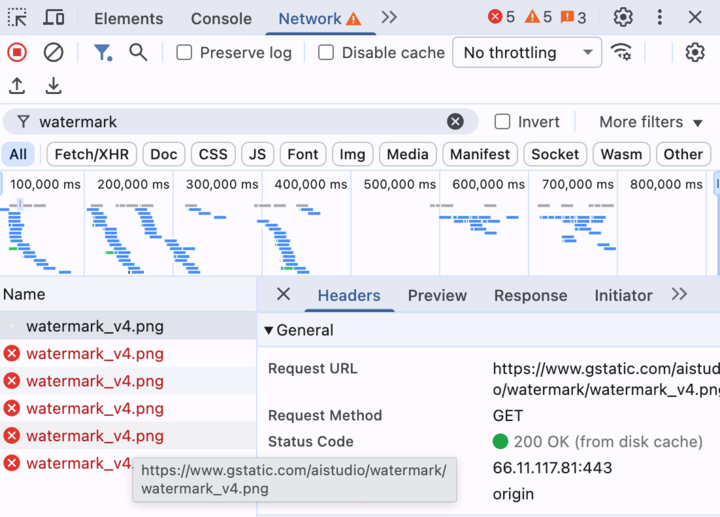Screen dimensions: 720x517
Task: Toggle the Invert filter checkbox
Action: pos(502,122)
